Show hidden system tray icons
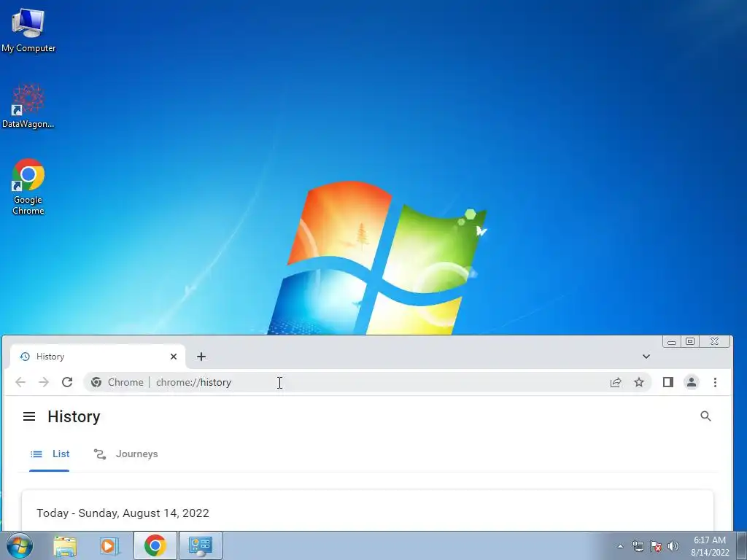This screenshot has height=560, width=747. click(x=620, y=546)
